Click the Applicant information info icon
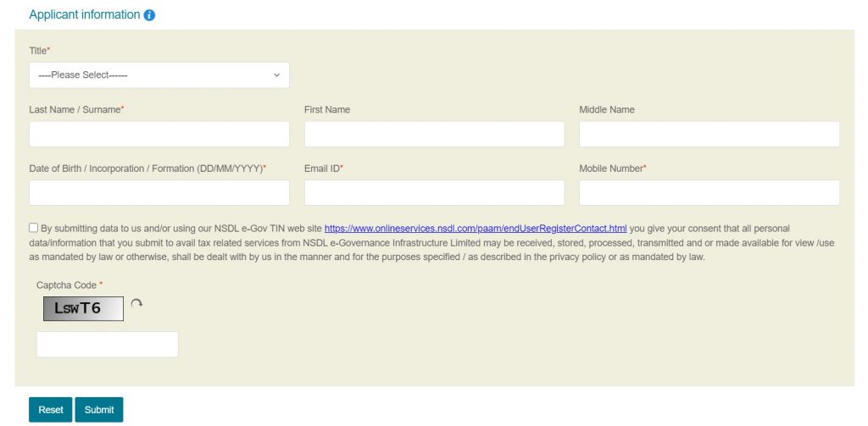 pos(149,15)
